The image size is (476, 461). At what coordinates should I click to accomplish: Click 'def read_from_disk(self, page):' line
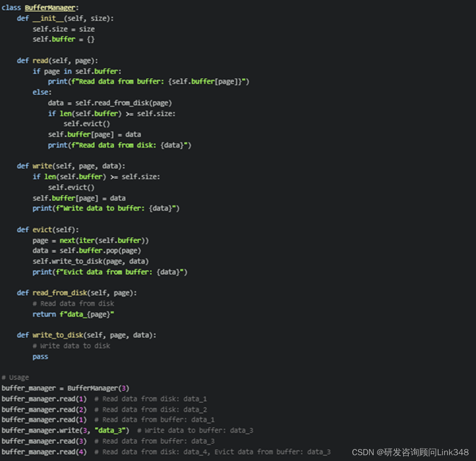(77, 293)
